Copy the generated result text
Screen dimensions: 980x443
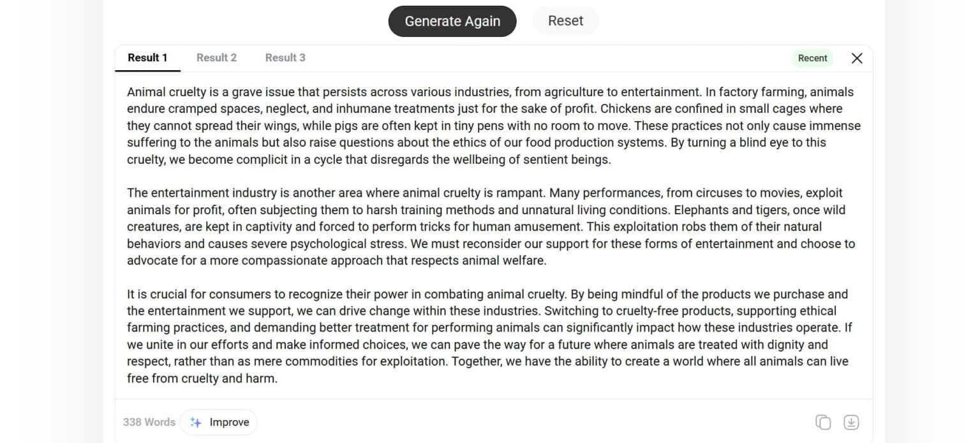tap(823, 422)
